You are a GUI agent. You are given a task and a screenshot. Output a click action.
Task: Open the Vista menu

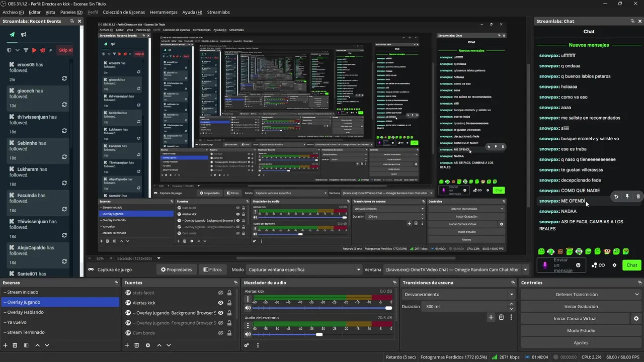[50, 12]
